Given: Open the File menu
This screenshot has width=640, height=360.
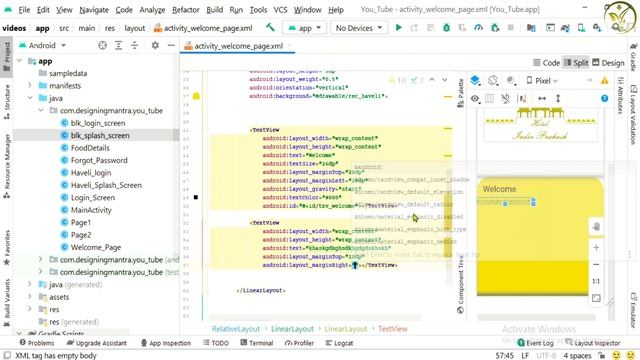Looking at the screenshot, I should coord(24,10).
